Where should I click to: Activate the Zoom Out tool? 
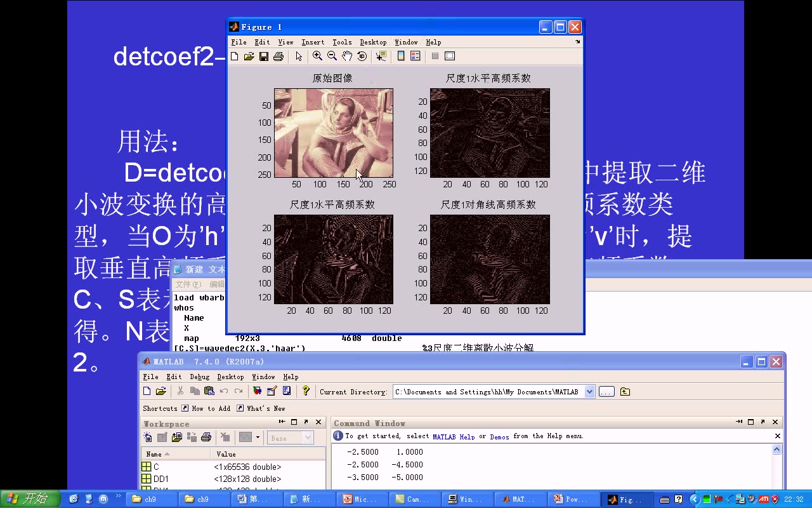332,57
